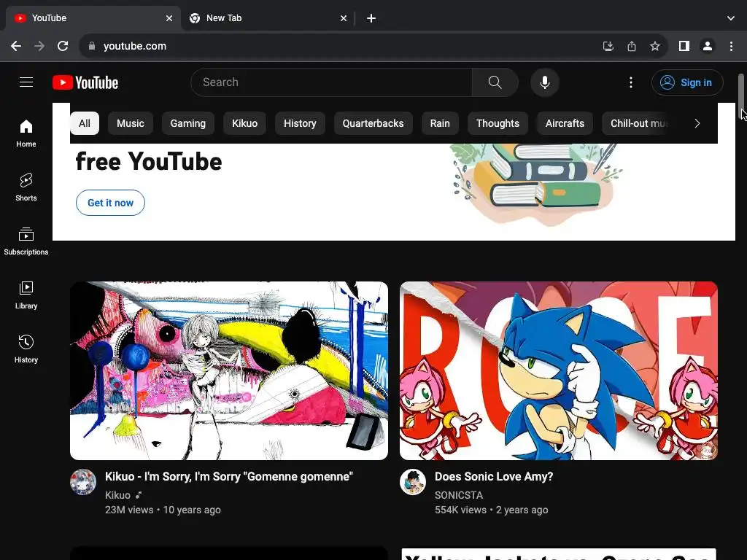The width and height of the screenshot is (747, 560).
Task: Open the Sonic and Amy video thumbnail
Action: click(x=558, y=370)
